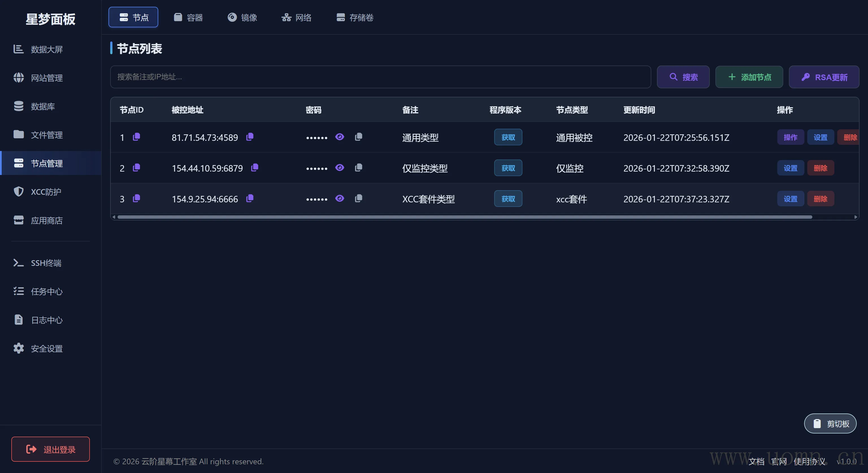This screenshot has height=473, width=868.
Task: Open SSH终端 terminal entry
Action: coord(46,263)
